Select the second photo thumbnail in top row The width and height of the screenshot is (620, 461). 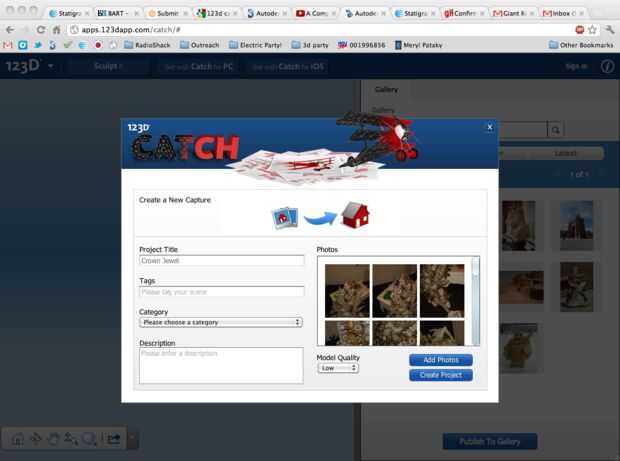[394, 291]
